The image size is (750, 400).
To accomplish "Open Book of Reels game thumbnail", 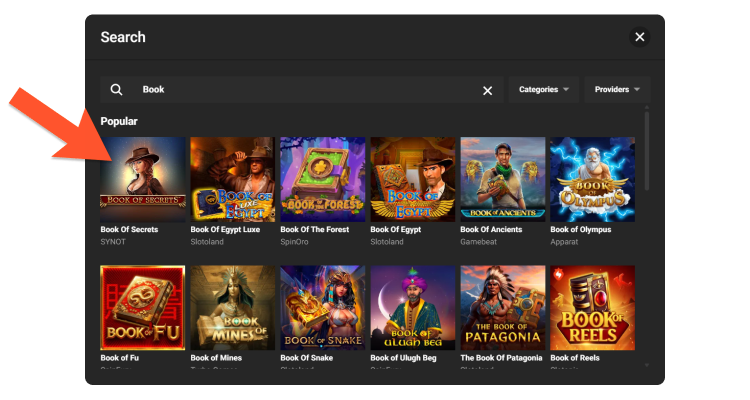I will 592,307.
